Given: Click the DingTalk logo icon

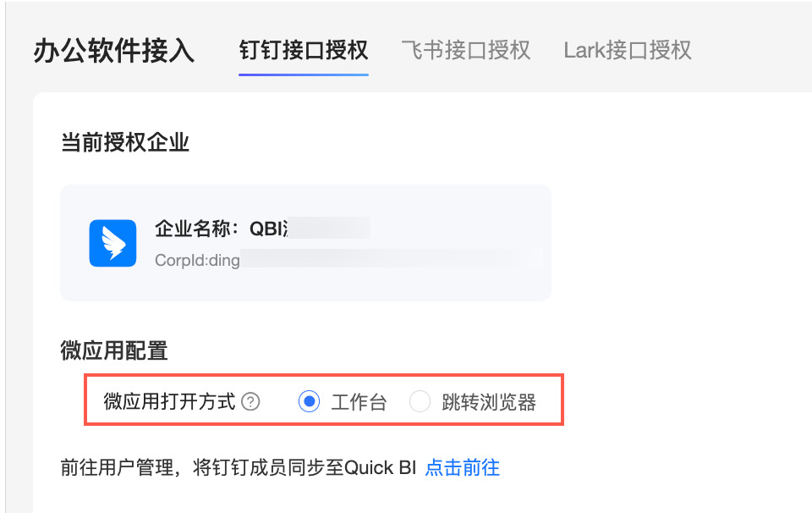Looking at the screenshot, I should coord(112,243).
